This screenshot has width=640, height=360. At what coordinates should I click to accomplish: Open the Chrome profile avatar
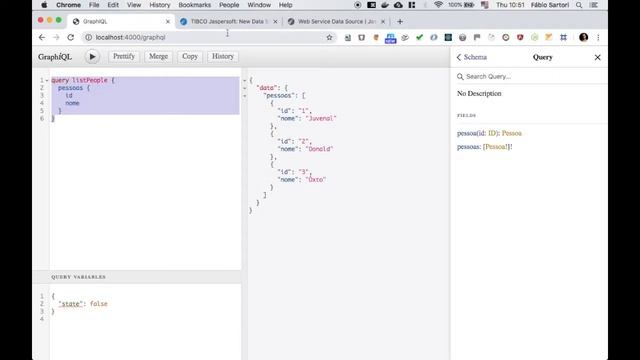click(584, 37)
